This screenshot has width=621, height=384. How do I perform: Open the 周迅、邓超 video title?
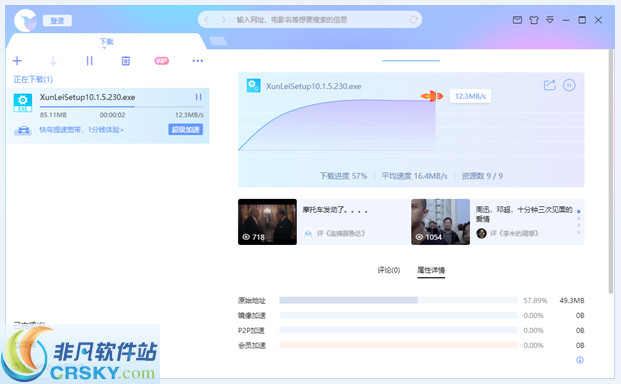pos(524,214)
